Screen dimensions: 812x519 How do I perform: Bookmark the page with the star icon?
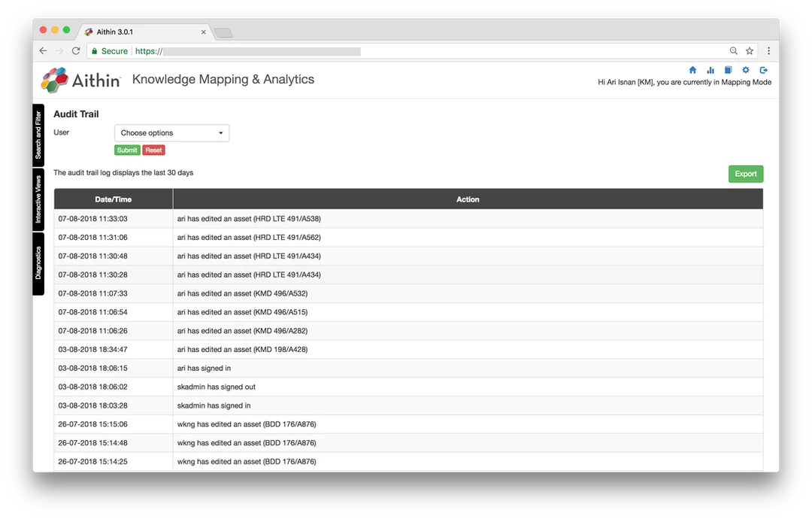coord(750,50)
